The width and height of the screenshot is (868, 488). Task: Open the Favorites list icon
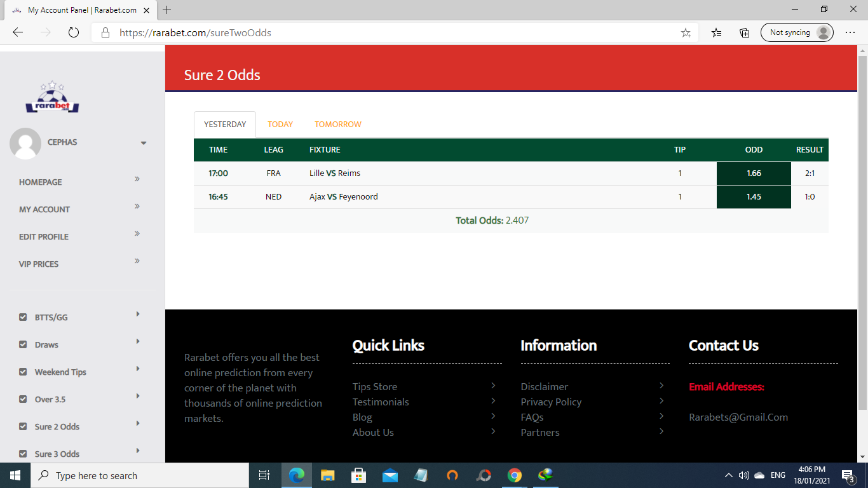(717, 32)
